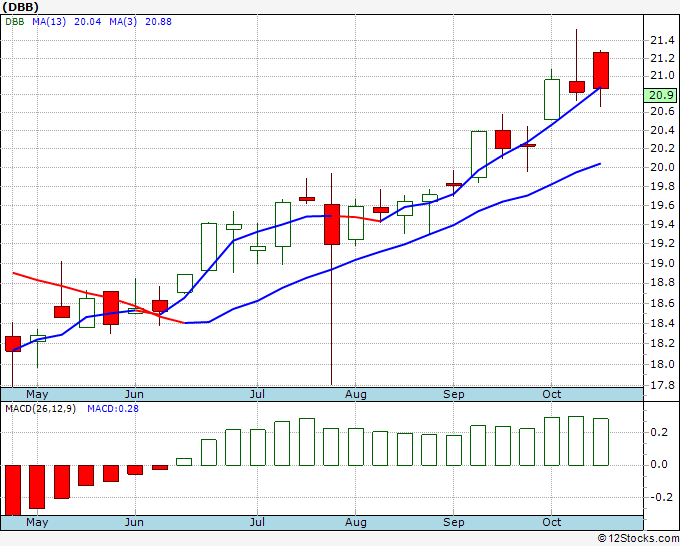The height and width of the screenshot is (546, 680).
Task: Click the MA(13) value 20.04
Action: (x=88, y=22)
